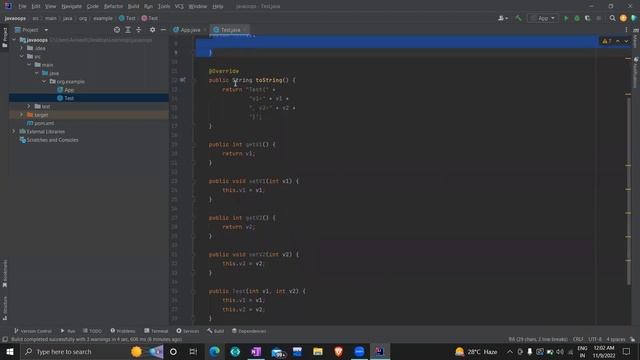Open the Bookmarks side tool window
Image resolution: width=640 pixels, height=360 pixels.
4,273
